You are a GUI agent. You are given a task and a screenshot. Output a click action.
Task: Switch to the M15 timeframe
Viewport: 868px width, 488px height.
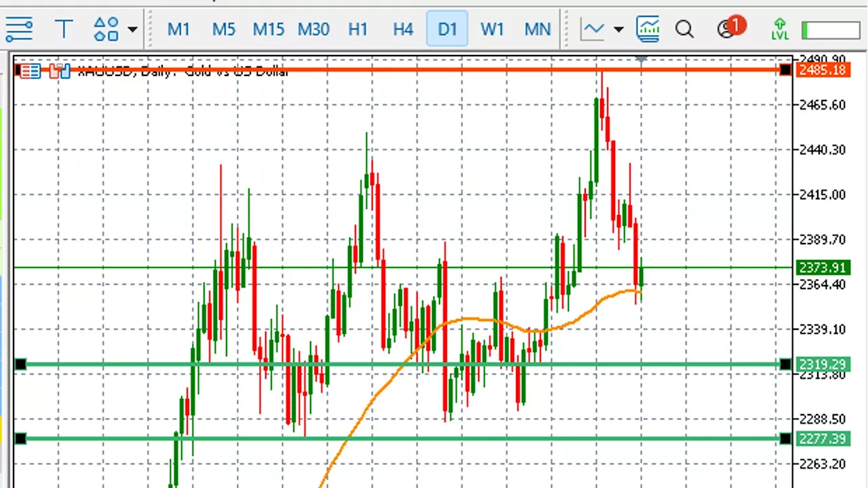click(x=269, y=29)
